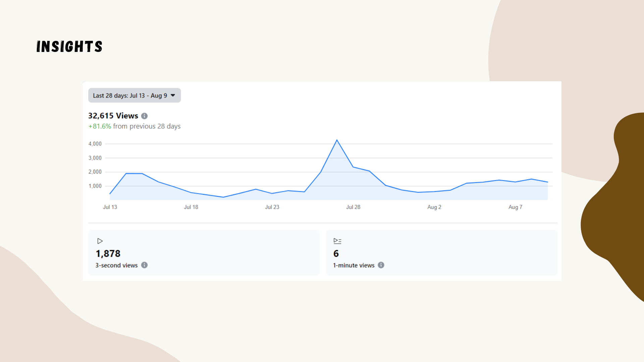644x362 pixels.
Task: Click the info icon beside 1-minute views
Action: click(x=381, y=265)
